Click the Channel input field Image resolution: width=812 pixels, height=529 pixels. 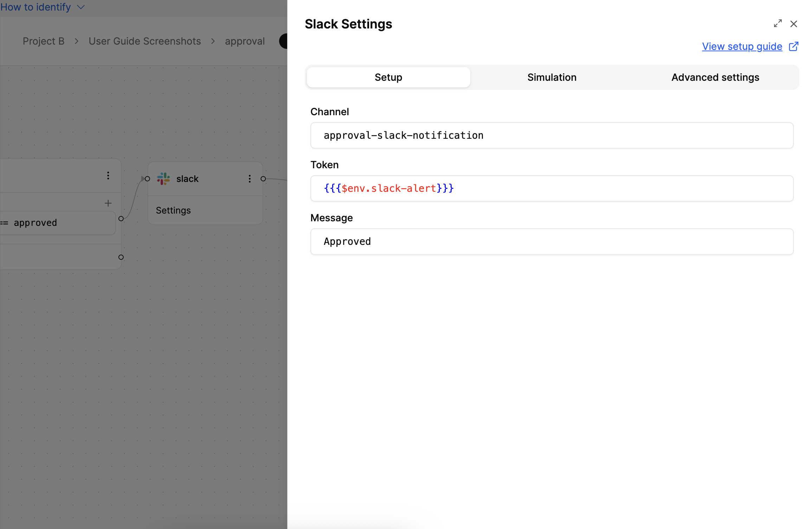pyautogui.click(x=552, y=135)
